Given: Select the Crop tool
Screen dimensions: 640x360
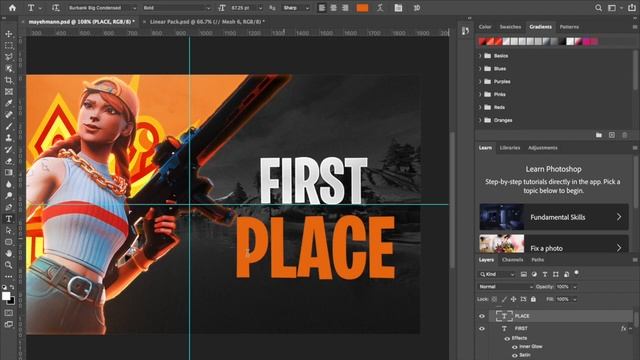Looking at the screenshot, I should pos(9,80).
